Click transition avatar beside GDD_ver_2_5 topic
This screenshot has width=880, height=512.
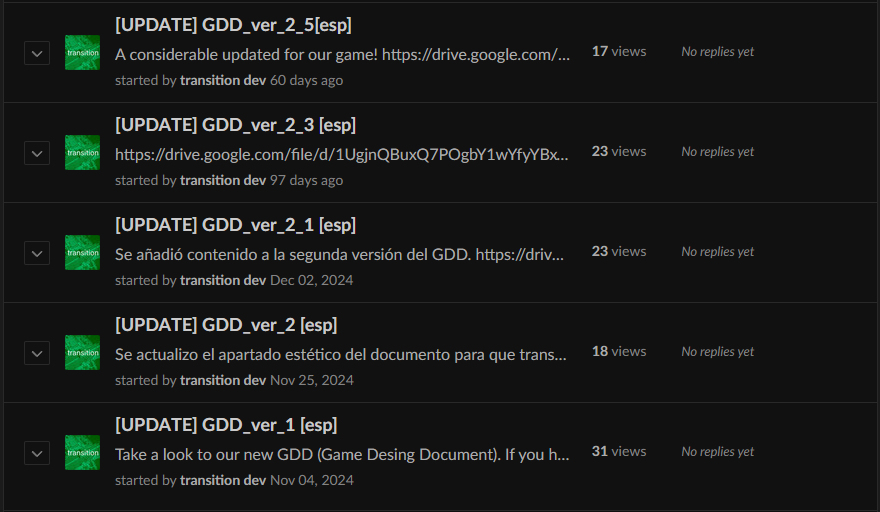[82, 53]
